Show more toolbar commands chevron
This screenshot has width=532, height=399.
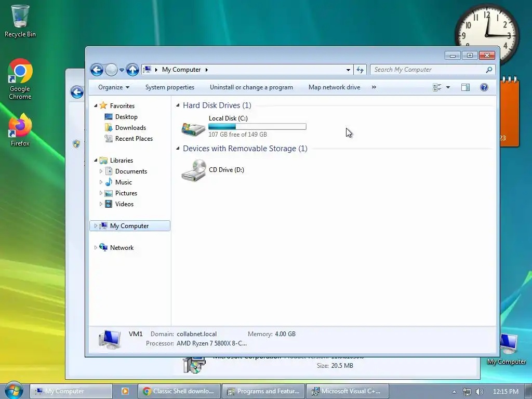[374, 87]
